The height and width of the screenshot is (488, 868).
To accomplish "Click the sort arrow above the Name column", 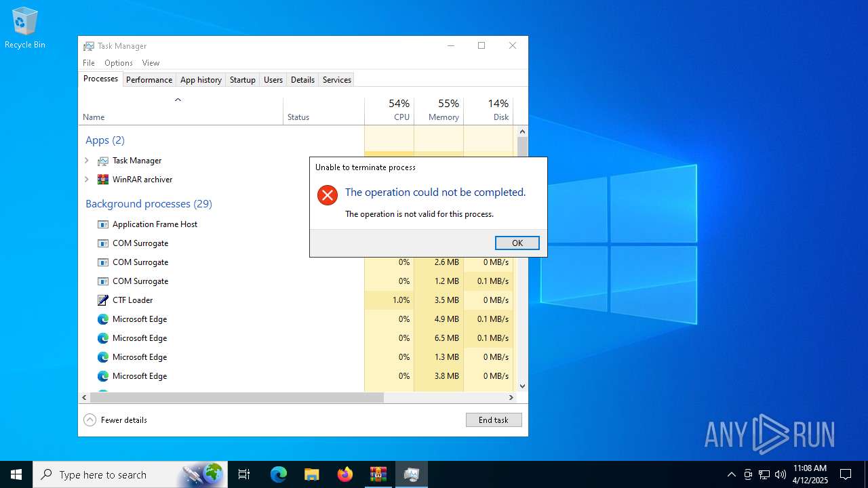I will tap(178, 100).
